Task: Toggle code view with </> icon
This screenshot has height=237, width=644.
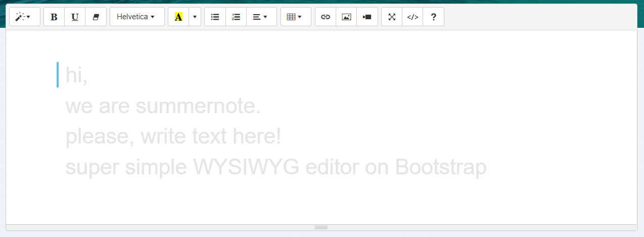Action: point(412,17)
